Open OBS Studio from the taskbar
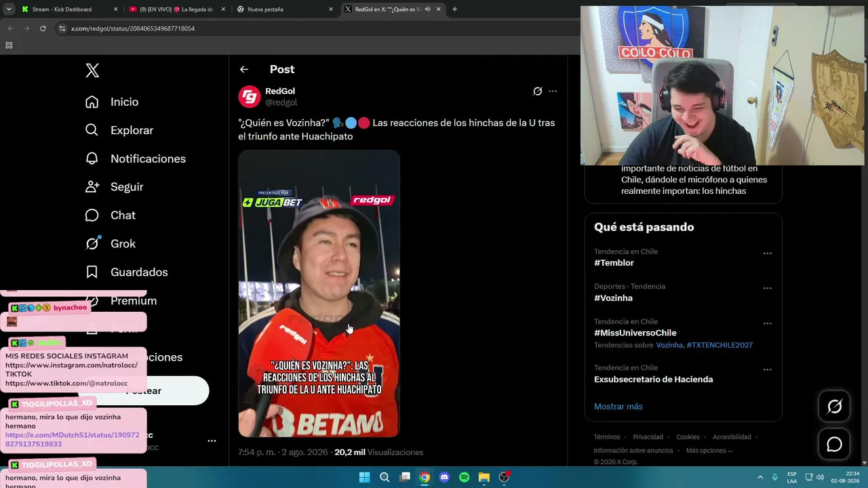The height and width of the screenshot is (488, 868). pyautogui.click(x=504, y=477)
